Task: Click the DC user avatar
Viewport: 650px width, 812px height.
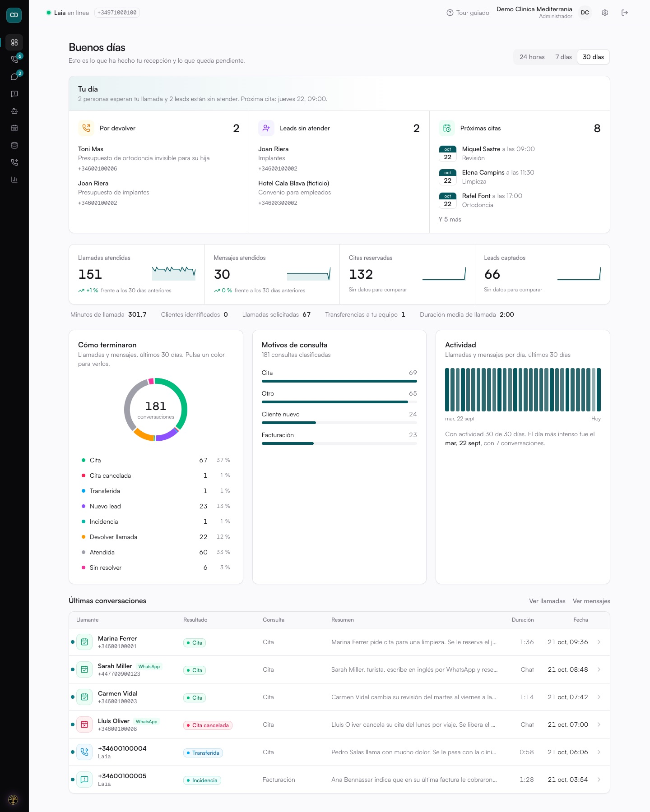Action: 585,13
